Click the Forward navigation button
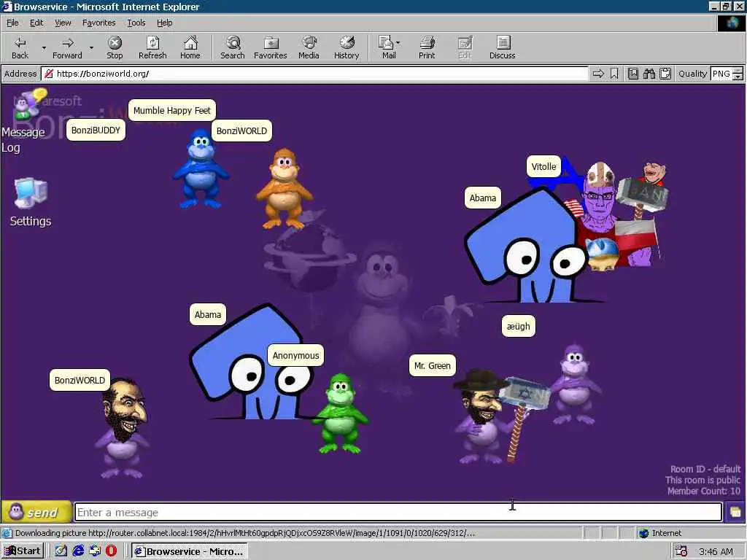The image size is (747, 560). coord(68,47)
